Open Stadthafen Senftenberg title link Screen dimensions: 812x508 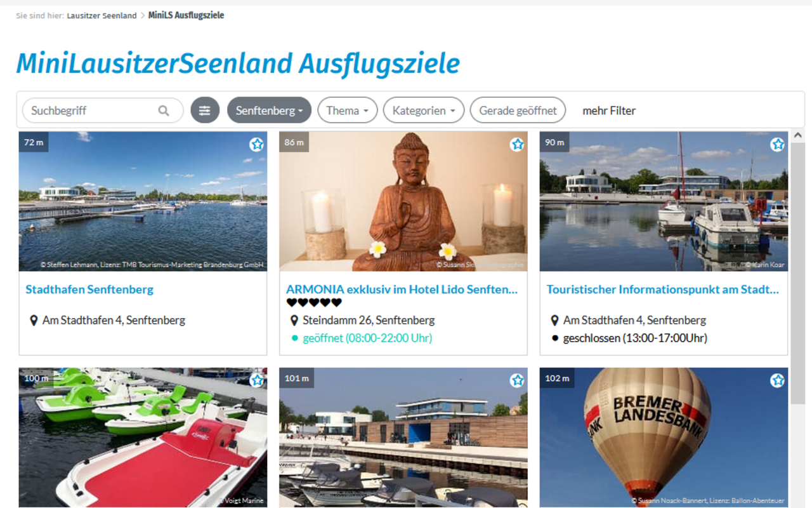[89, 290]
